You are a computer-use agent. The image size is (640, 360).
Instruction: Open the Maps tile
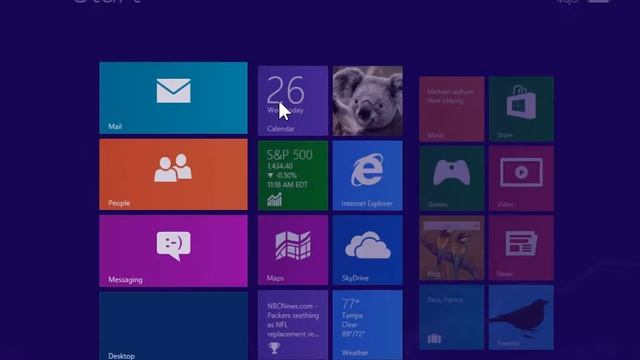click(x=293, y=250)
